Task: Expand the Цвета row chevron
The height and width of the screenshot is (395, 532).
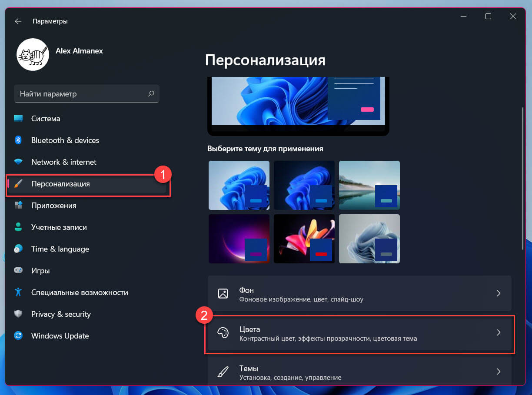Action: 499,333
